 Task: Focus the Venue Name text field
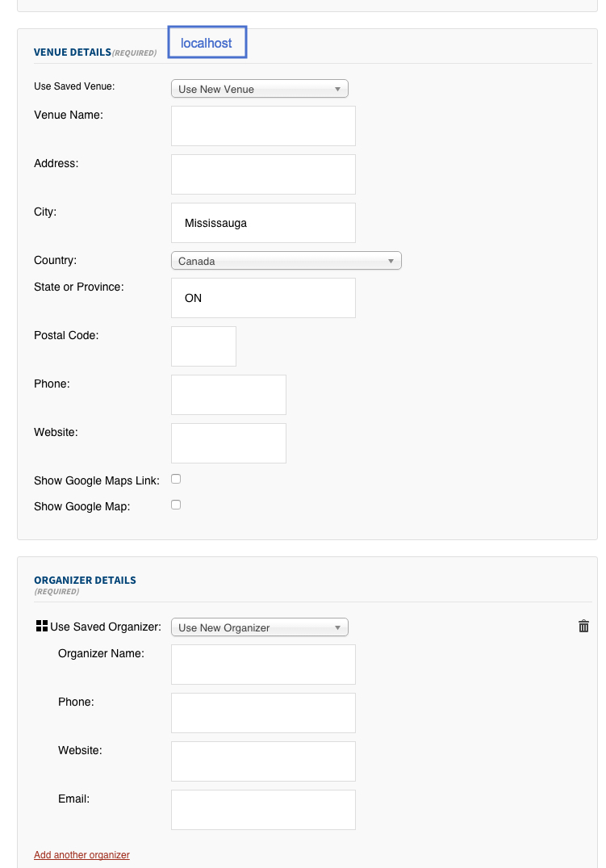click(263, 126)
